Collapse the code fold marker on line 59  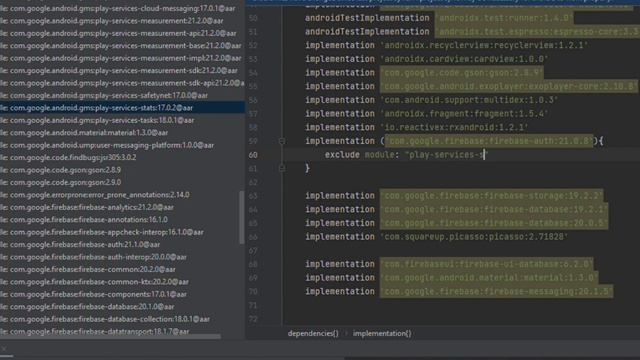(282, 141)
